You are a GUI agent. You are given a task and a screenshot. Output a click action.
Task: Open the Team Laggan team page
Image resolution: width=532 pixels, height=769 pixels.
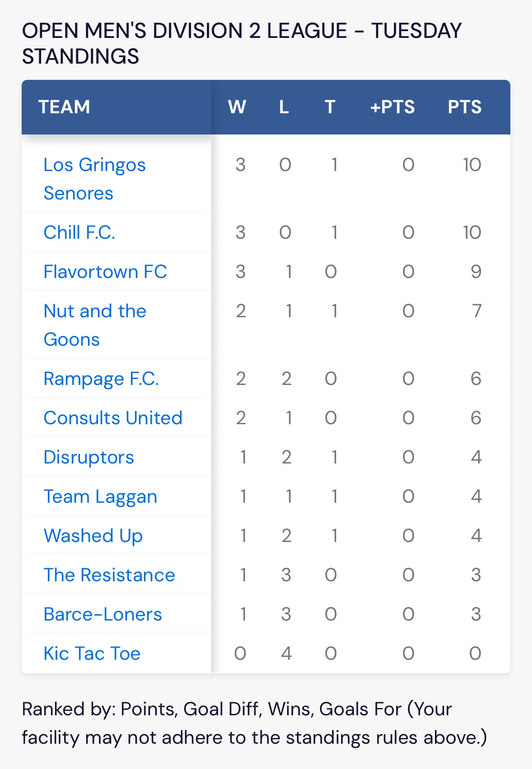100,497
